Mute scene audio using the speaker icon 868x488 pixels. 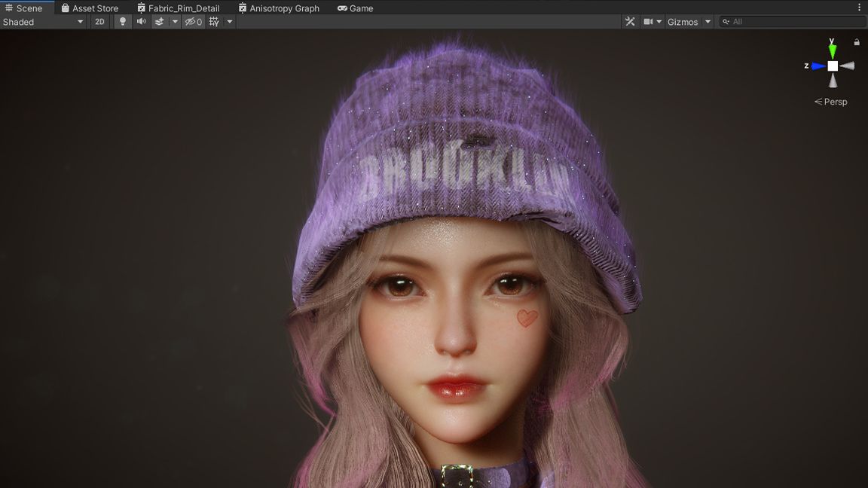141,21
